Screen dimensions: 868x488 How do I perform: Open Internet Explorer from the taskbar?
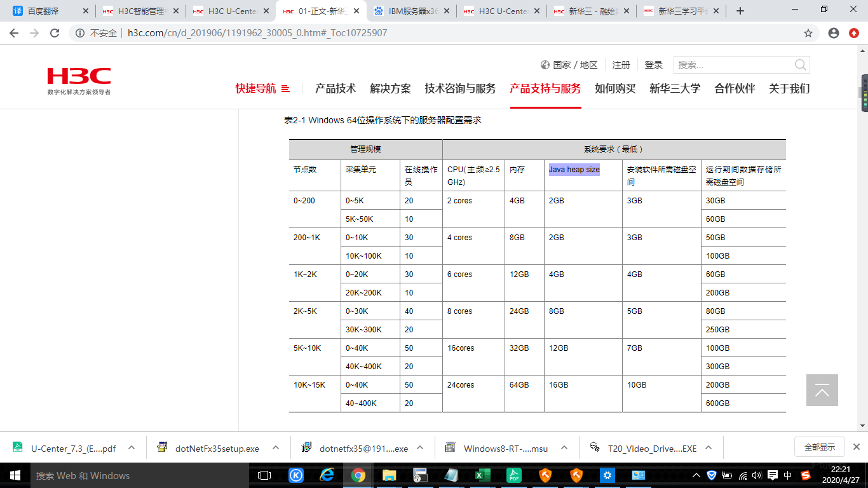pos(327,475)
